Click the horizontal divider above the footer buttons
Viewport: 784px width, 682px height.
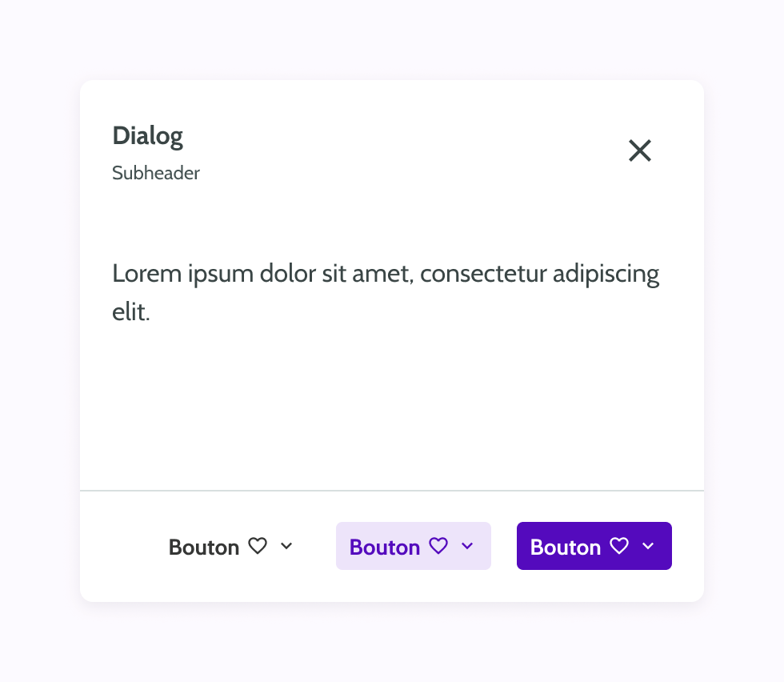(392, 491)
